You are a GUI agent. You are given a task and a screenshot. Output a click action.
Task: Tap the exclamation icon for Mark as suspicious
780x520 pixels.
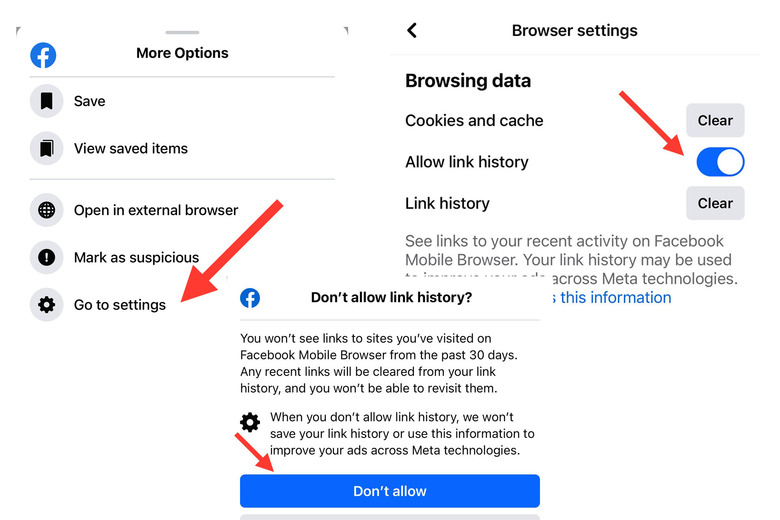46,257
